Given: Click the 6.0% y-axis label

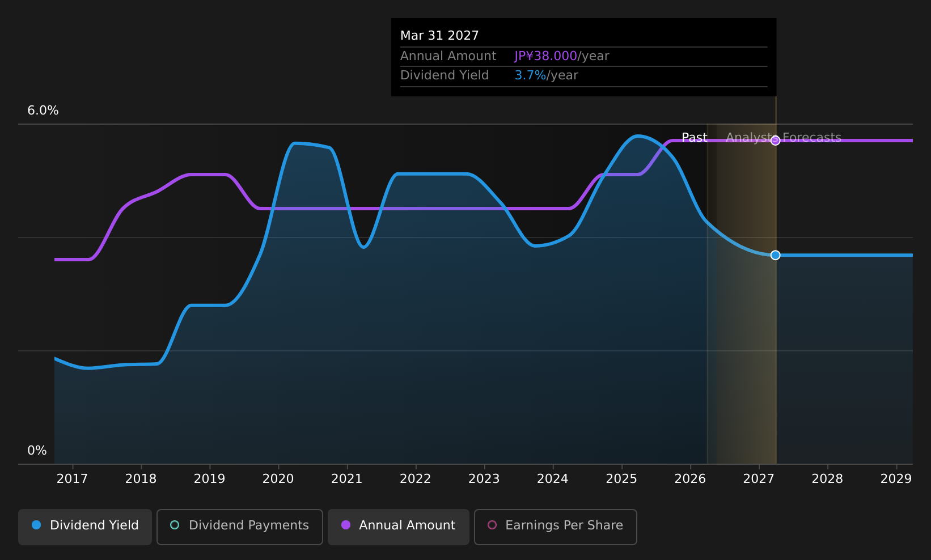Looking at the screenshot, I should coord(43,111).
